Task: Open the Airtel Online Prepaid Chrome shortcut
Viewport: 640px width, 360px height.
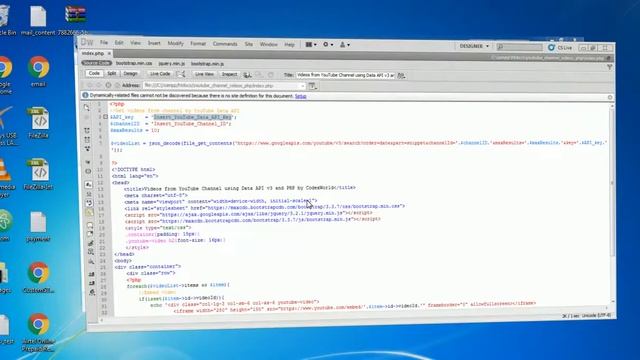Action: point(38,333)
